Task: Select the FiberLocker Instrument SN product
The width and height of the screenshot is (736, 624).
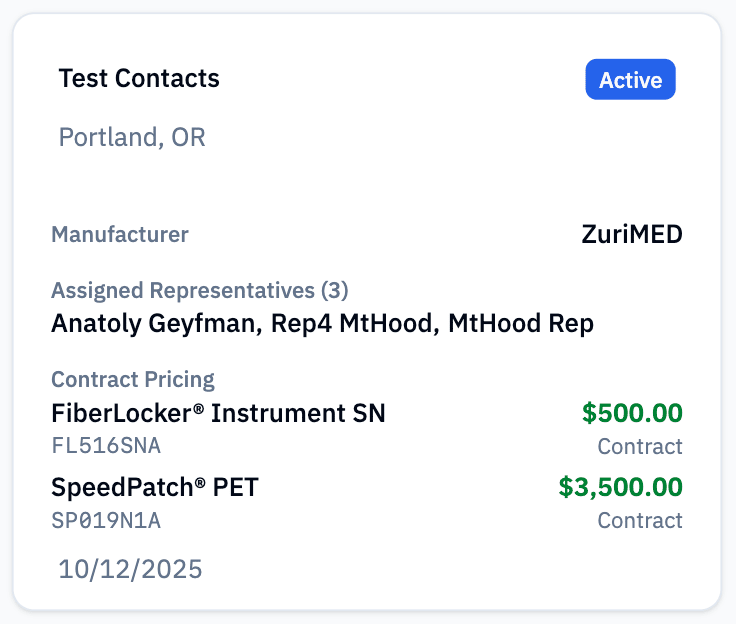Action: [218, 413]
